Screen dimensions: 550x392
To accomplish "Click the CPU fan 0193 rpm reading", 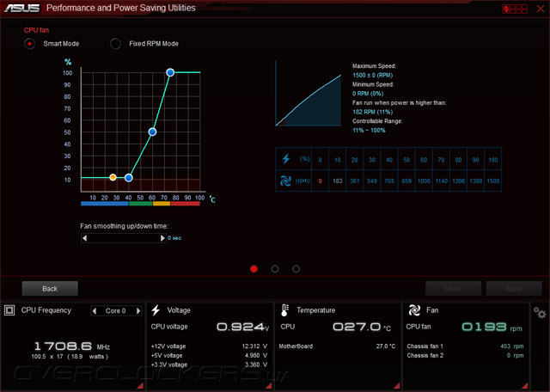I will tap(492, 327).
